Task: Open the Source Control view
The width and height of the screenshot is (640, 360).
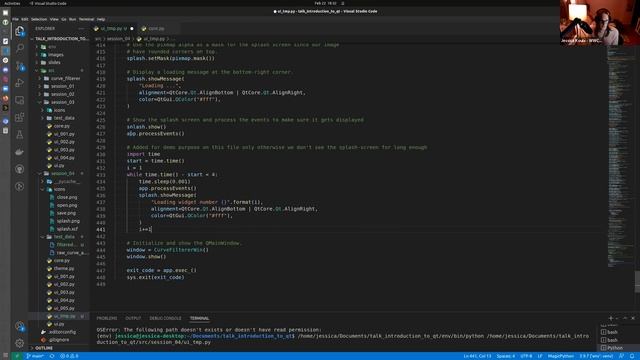Action: tap(20, 66)
